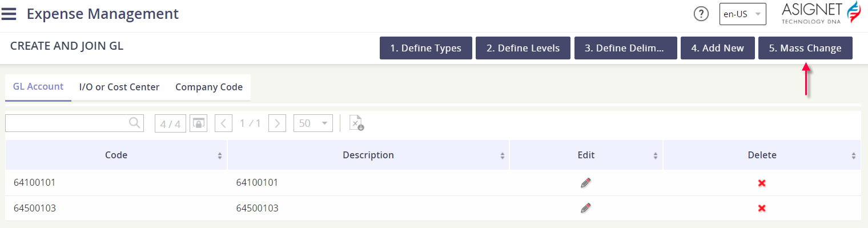Click the 4. Add New button
The width and height of the screenshot is (868, 228).
(718, 48)
